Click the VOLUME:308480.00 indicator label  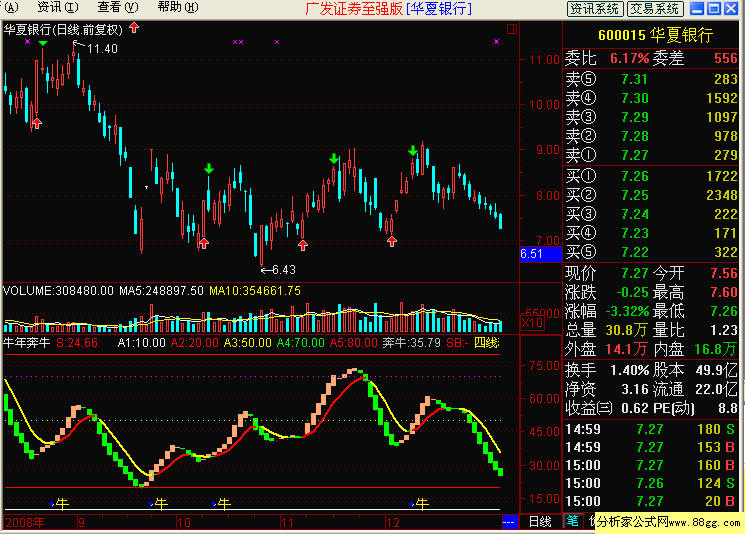click(x=58, y=291)
